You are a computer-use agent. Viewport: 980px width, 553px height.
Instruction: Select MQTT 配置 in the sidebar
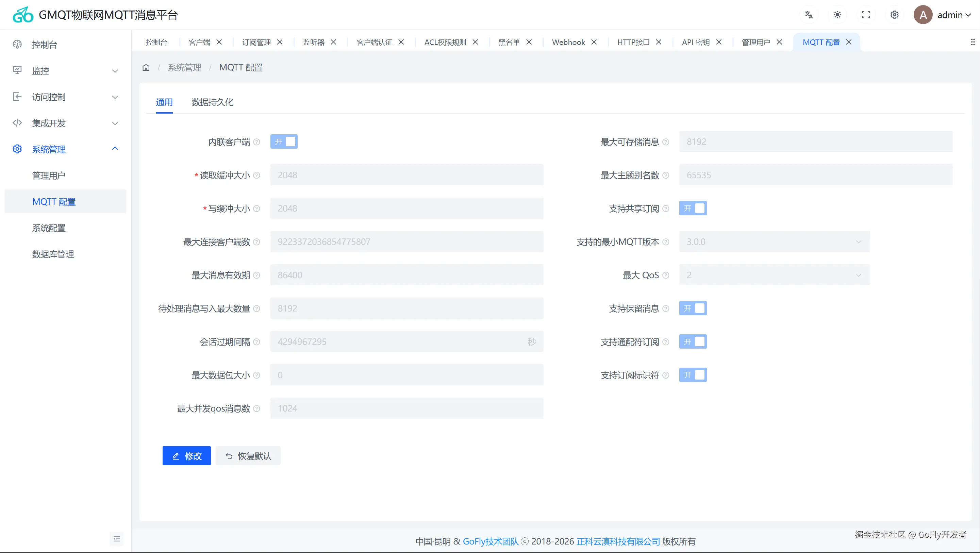click(x=65, y=202)
